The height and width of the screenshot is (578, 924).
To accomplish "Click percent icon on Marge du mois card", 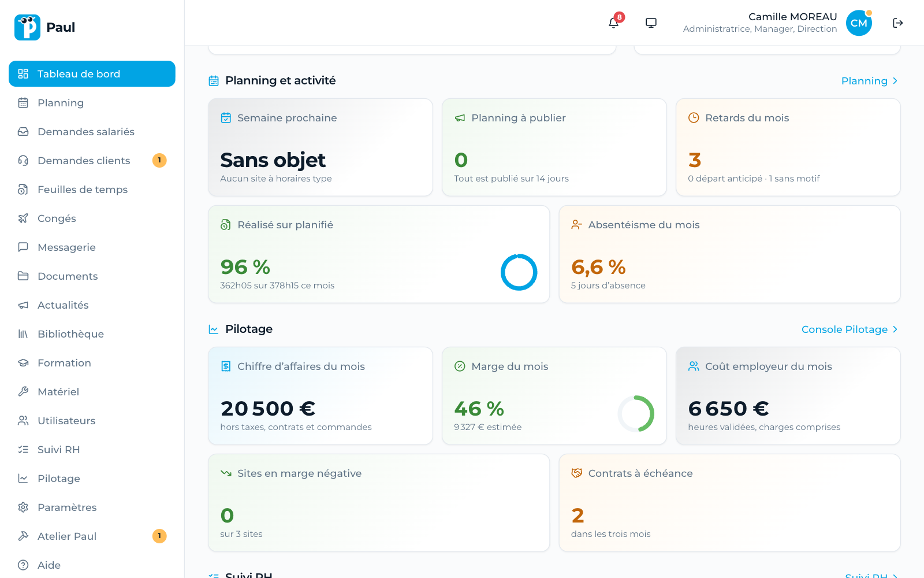I will 460,366.
